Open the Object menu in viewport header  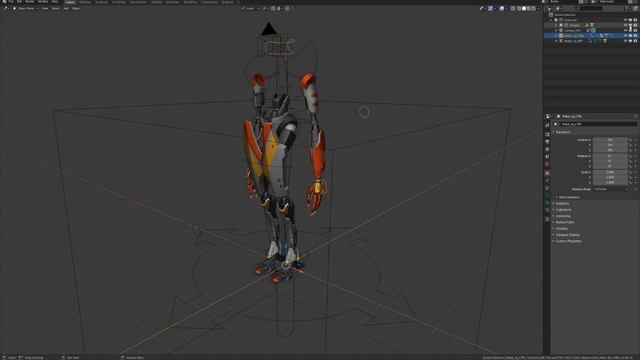click(x=76, y=8)
